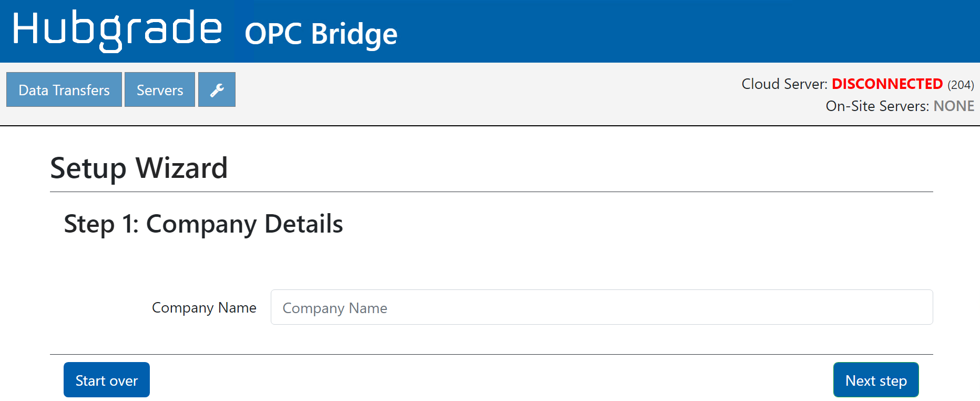Screen dimensions: 980x401
Task: Click the Setup Wizard heading
Action: pyautogui.click(x=139, y=168)
